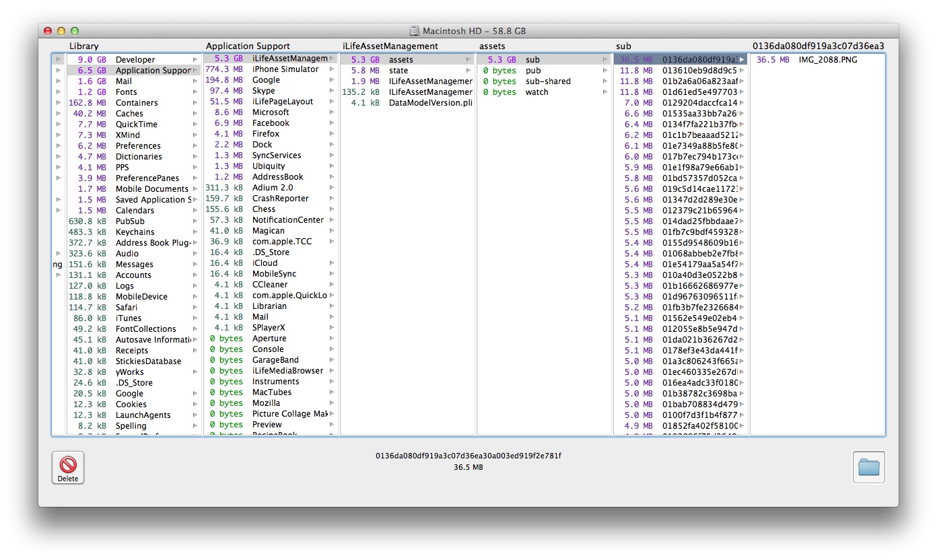Select the 013610eb9d8d9c5 folder entry
This screenshot has width=937, height=560.
[x=699, y=71]
